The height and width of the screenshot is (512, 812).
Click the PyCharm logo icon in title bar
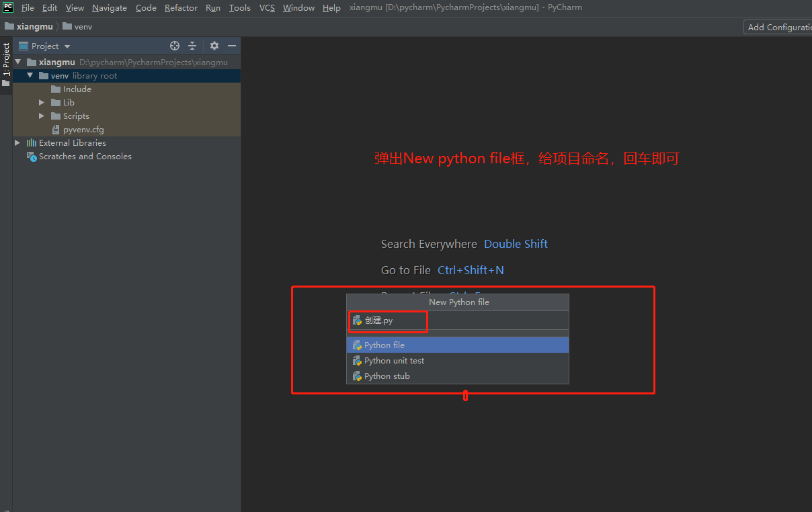pyautogui.click(x=8, y=7)
